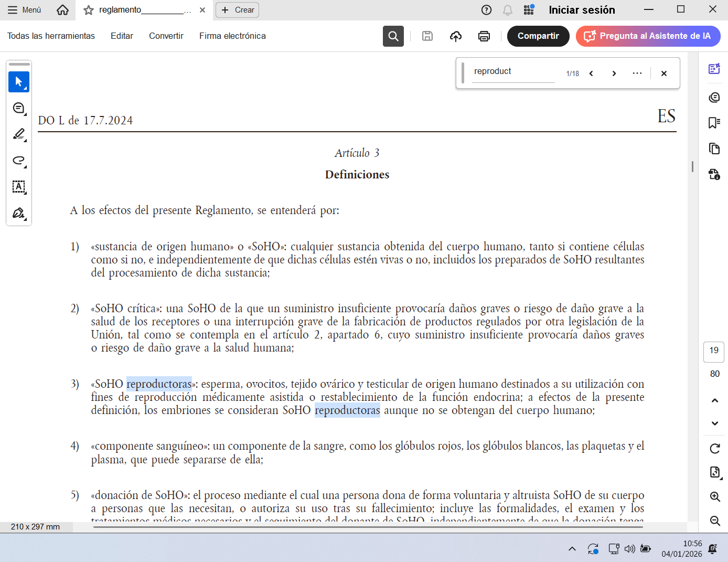
Task: Open the Convertir menu item
Action: (166, 36)
